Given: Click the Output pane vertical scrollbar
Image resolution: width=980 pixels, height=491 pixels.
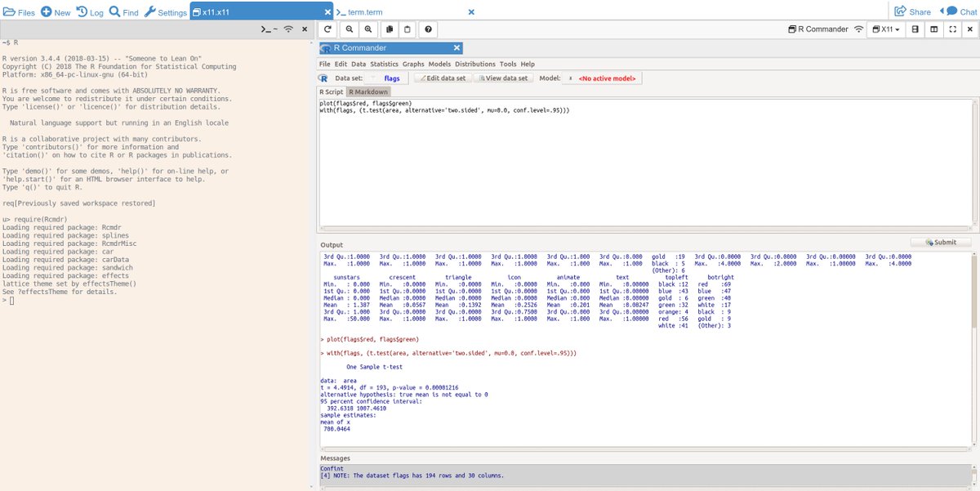Looking at the screenshot, I should pos(973,350).
